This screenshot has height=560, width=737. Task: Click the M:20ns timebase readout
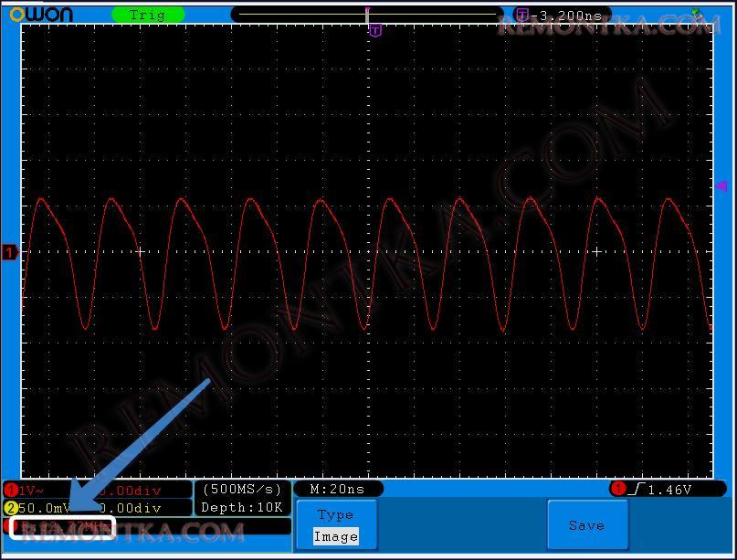tap(338, 489)
